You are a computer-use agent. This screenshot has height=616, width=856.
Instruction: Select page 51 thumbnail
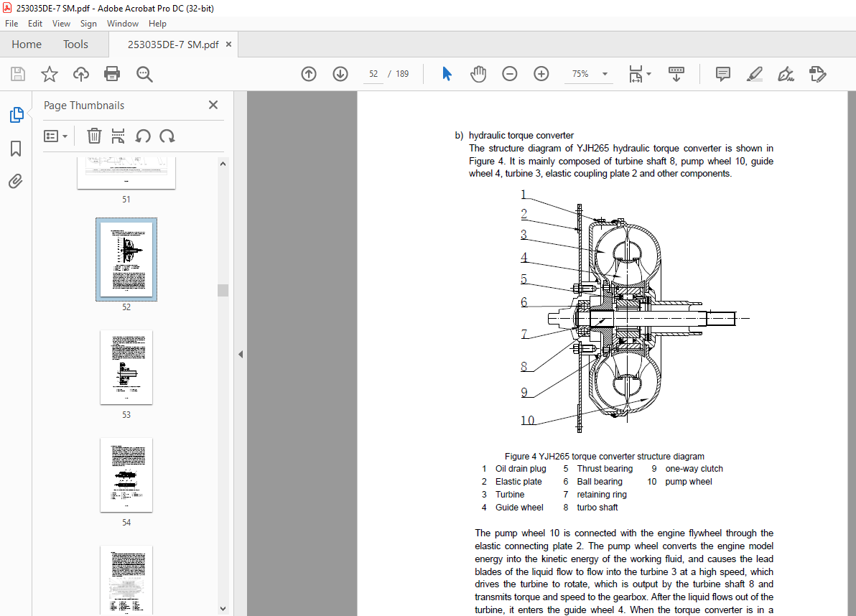coord(126,172)
